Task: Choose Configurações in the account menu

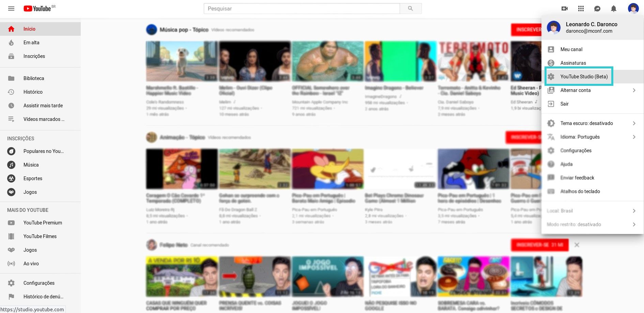Action: coord(593,151)
